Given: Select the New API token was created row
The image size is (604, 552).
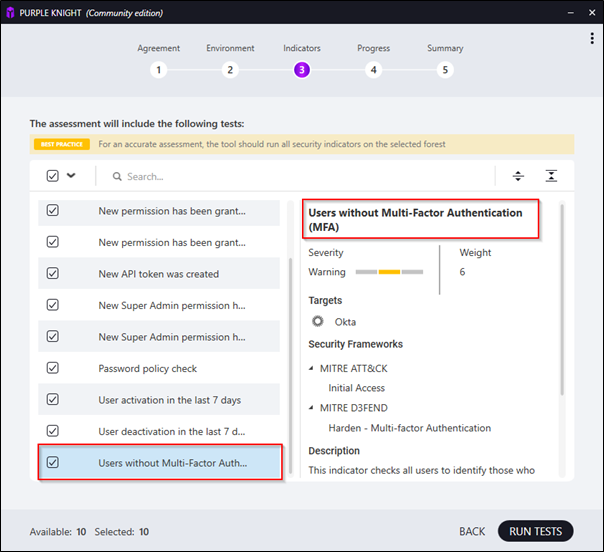Looking at the screenshot, I should [159, 273].
